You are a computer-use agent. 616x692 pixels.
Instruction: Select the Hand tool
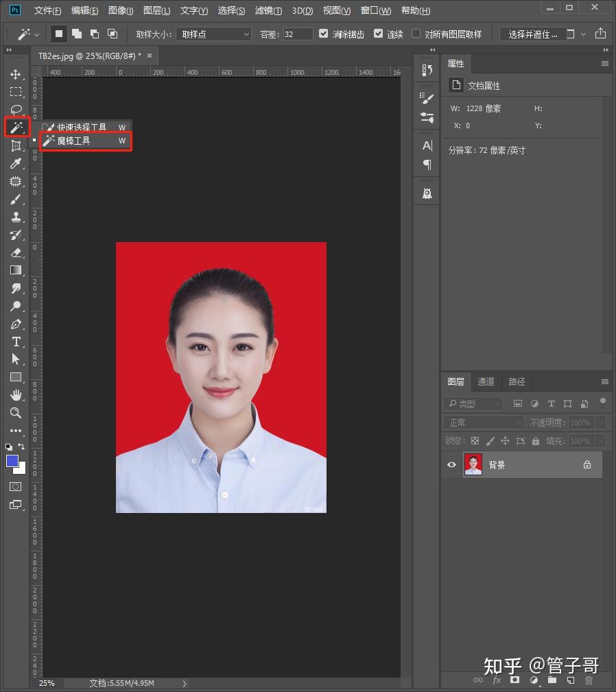click(x=16, y=395)
